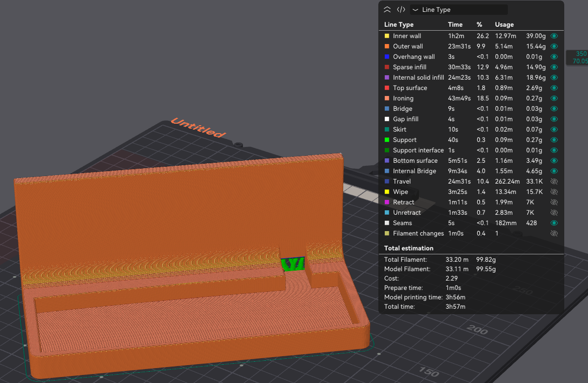Hide Seams via eye icon
This screenshot has height=383, width=588.
tap(554, 223)
